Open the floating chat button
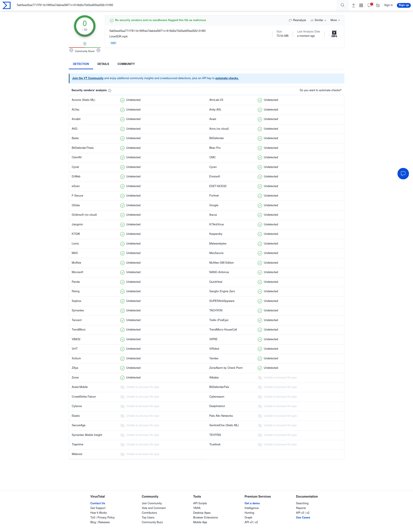Viewport: 413px width, 532px height. tap(403, 174)
